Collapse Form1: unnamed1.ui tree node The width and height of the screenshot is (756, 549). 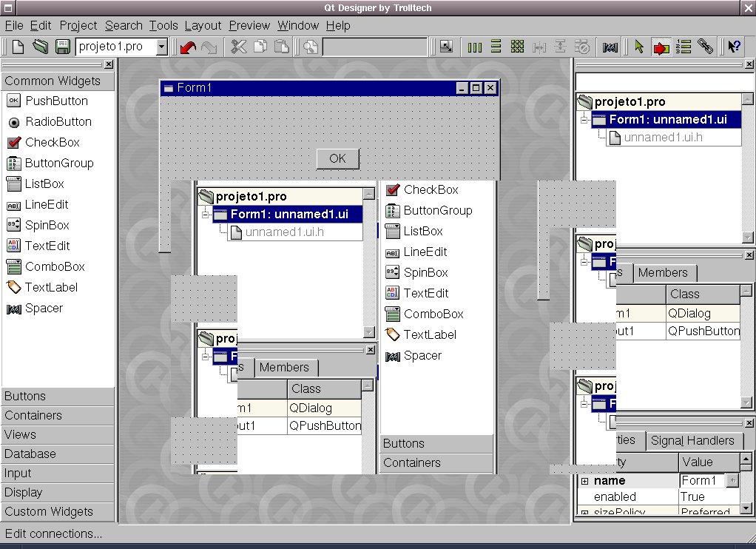pyautogui.click(x=584, y=120)
